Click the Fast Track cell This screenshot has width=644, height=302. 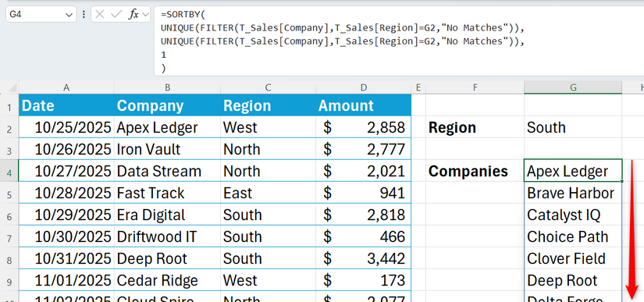167,193
